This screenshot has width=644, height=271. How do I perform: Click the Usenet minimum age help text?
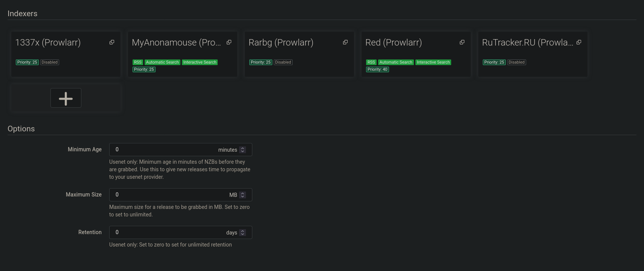180,169
